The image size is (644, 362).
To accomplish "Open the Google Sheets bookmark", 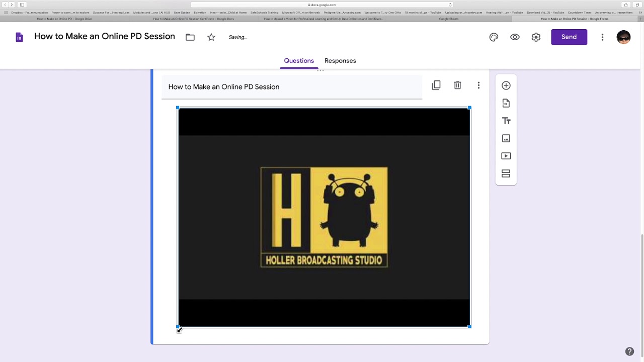I will pos(448,19).
